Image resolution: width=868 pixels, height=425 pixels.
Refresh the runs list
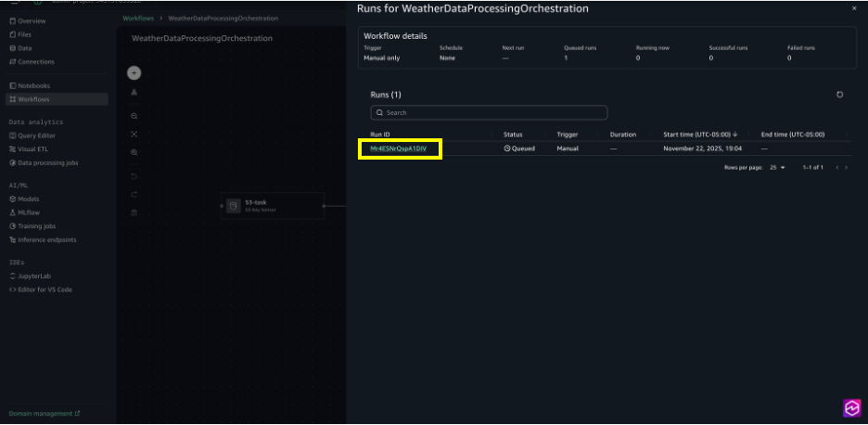840,95
